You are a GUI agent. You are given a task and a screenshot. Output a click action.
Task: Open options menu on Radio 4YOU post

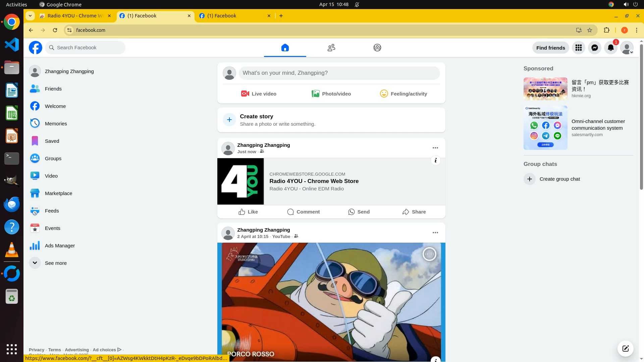pyautogui.click(x=435, y=148)
